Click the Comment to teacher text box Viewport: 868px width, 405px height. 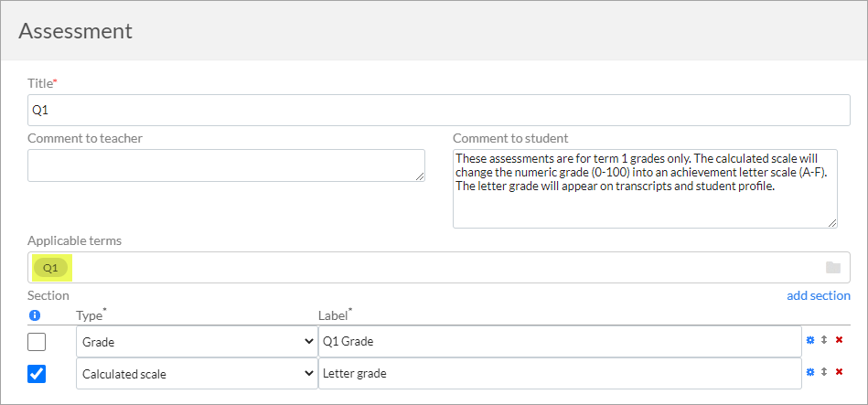(x=227, y=165)
